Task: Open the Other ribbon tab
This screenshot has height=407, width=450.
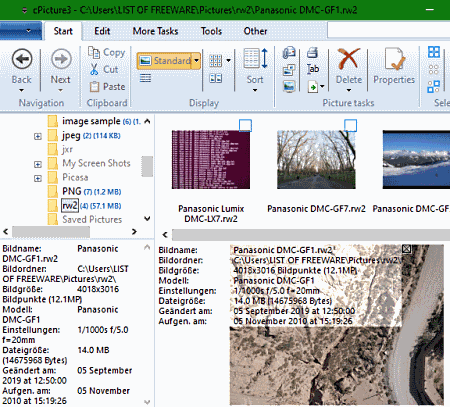Action: [x=255, y=31]
